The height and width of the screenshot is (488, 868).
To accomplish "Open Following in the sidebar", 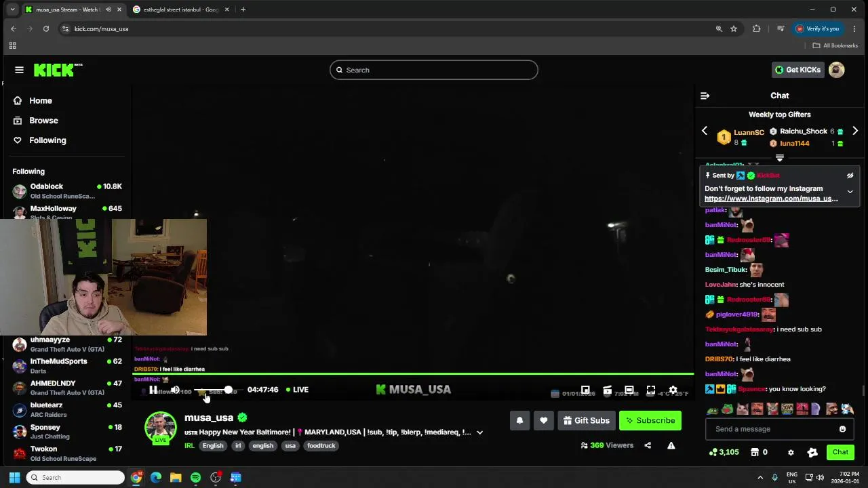I will coord(47,140).
